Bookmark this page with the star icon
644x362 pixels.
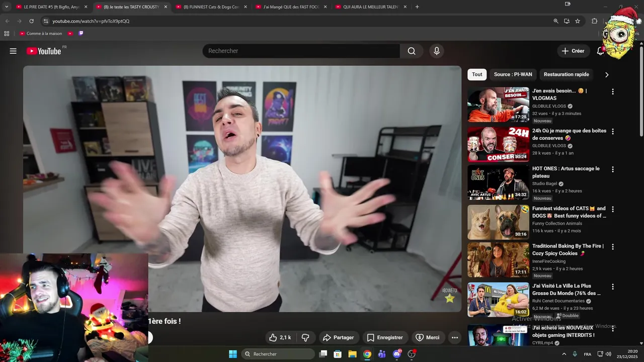[x=578, y=21]
